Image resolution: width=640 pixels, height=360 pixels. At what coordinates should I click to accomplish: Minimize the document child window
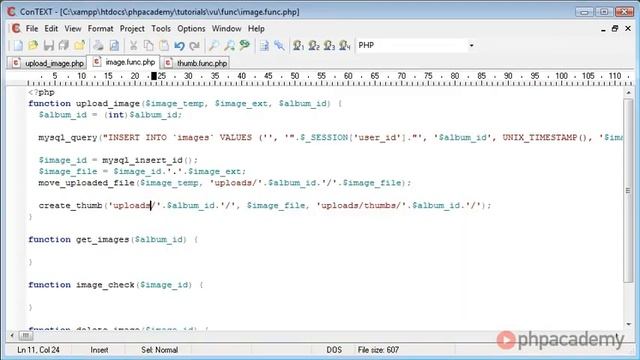pyautogui.click(x=603, y=29)
